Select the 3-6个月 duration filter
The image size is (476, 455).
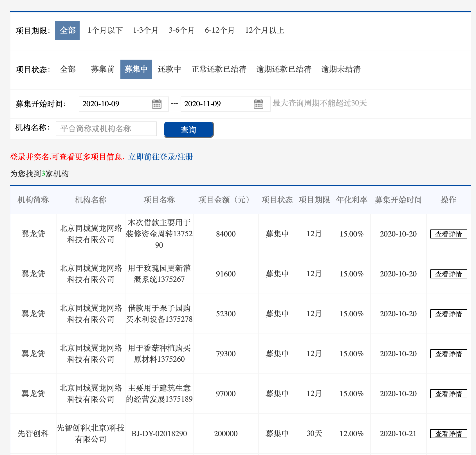(x=181, y=30)
